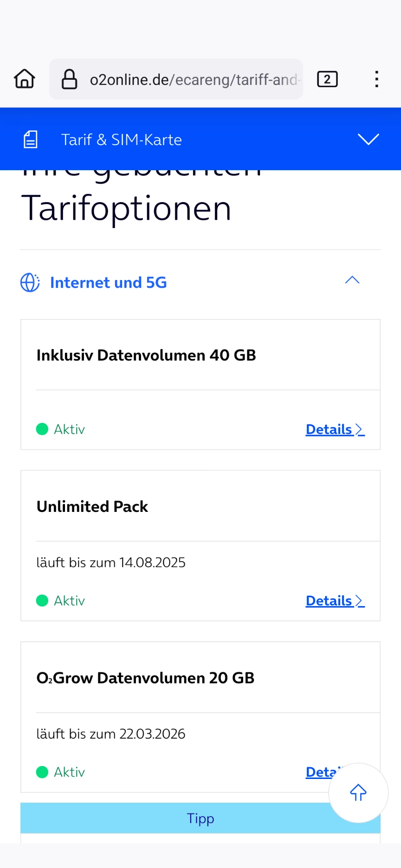Open Details for O2 Grow Datenvolumen 20 GB
The image size is (401, 868).
coord(320,772)
